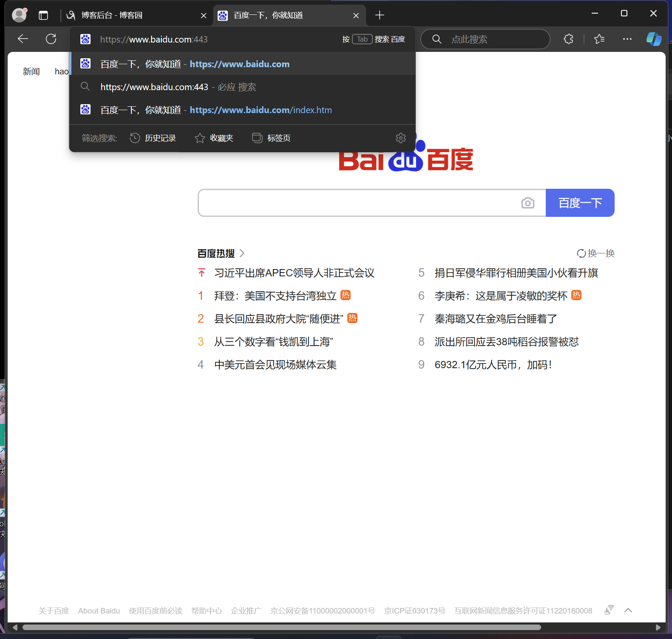Go back with the back arrow
The height and width of the screenshot is (639, 672).
(x=23, y=39)
